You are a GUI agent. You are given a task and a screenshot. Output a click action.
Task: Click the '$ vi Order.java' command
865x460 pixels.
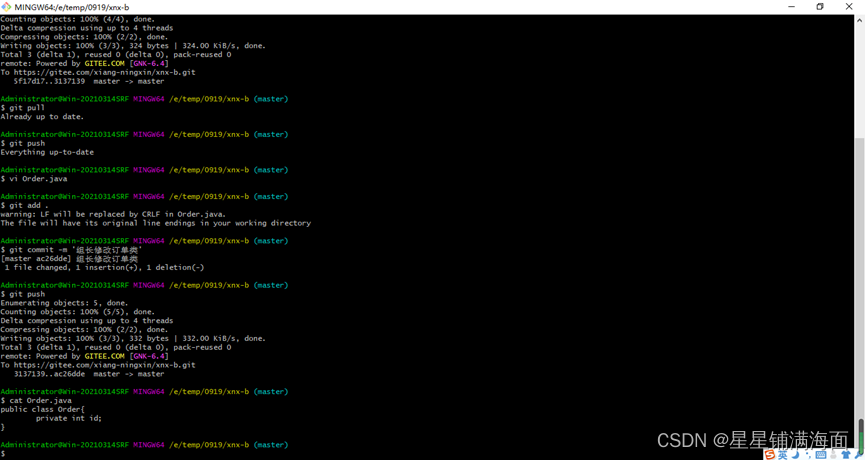coord(34,179)
